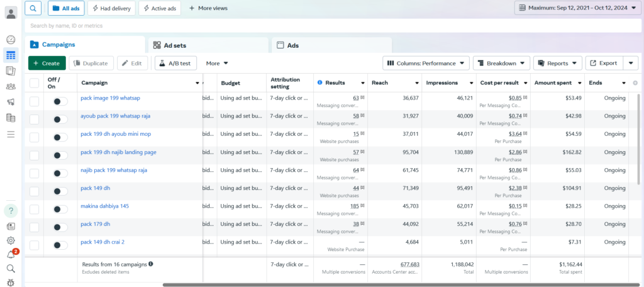Open the billing coins stack icon
The width and height of the screenshot is (644, 287).
(x=11, y=118)
